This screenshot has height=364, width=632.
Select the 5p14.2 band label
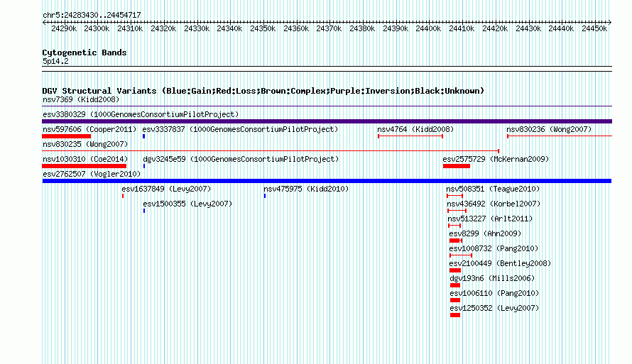(55, 61)
